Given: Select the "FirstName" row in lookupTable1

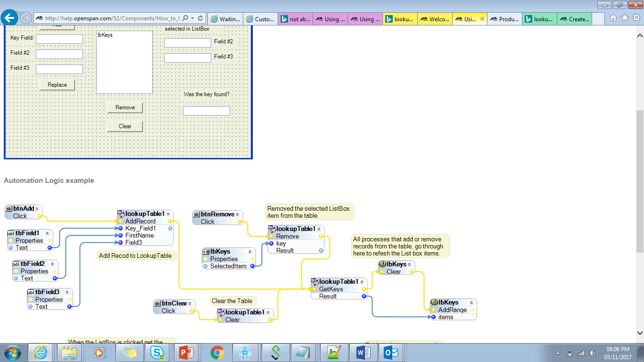Looking at the screenshot, I should tap(146, 235).
